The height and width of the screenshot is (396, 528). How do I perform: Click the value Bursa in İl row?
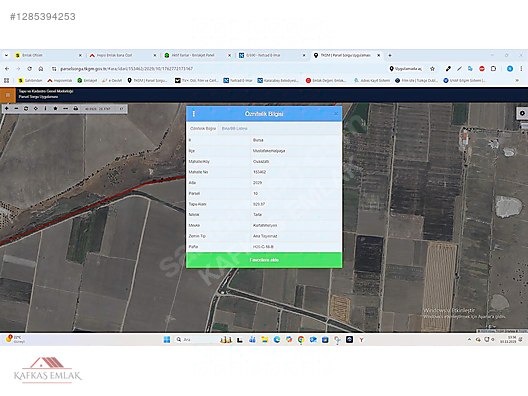[258, 140]
